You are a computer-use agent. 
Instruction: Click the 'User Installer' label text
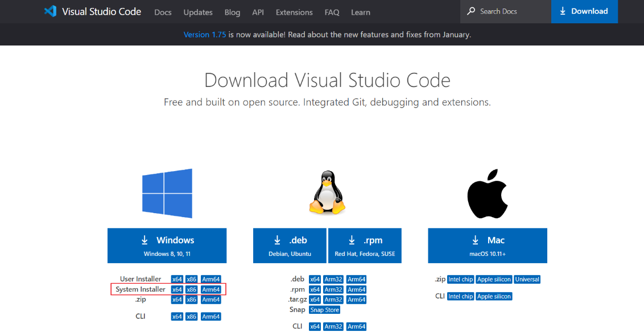tap(141, 279)
